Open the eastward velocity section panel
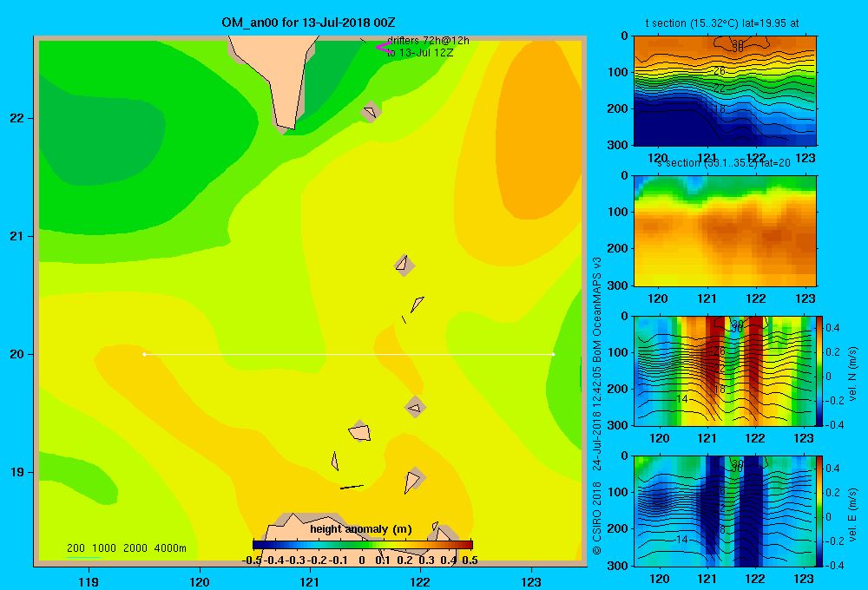This screenshot has width=868, height=590. 725,511
